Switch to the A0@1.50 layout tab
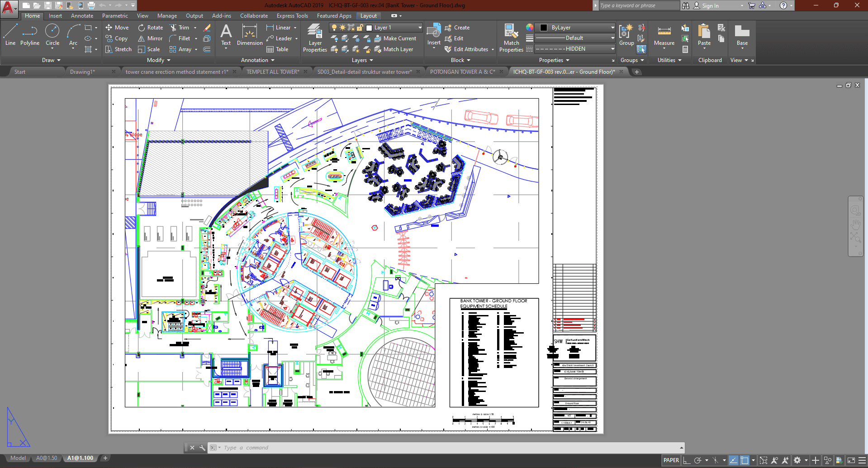Viewport: 868px width, 468px height. point(47,458)
